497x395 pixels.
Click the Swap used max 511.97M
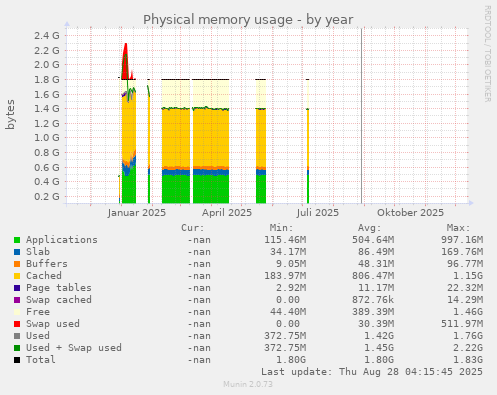point(462,324)
